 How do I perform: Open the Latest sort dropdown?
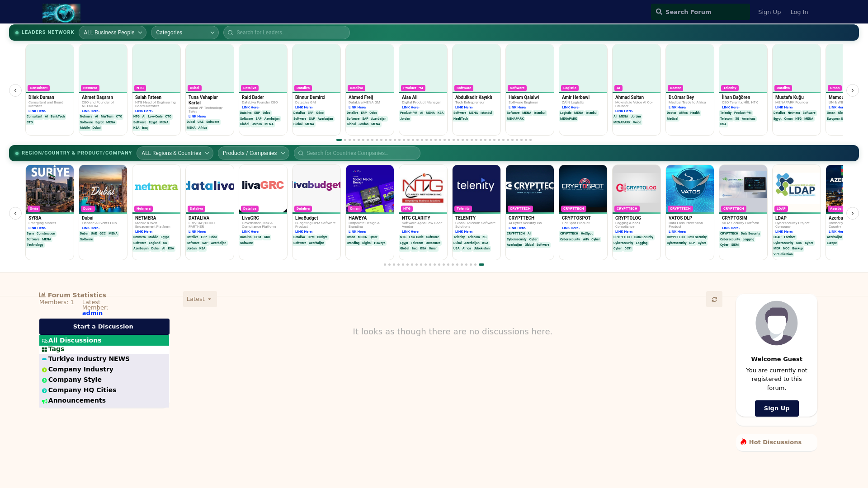[200, 299]
